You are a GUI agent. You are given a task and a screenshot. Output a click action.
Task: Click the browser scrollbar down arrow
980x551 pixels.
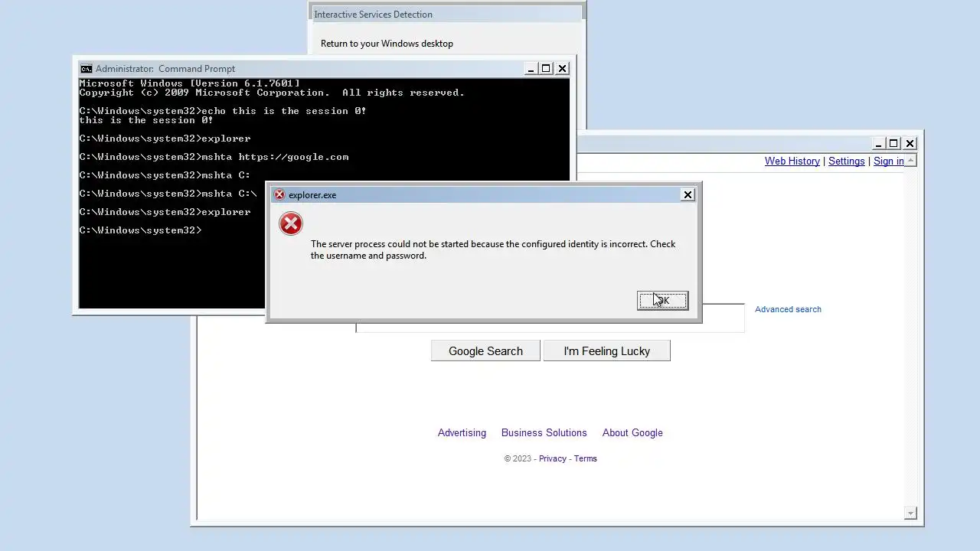[x=910, y=513]
